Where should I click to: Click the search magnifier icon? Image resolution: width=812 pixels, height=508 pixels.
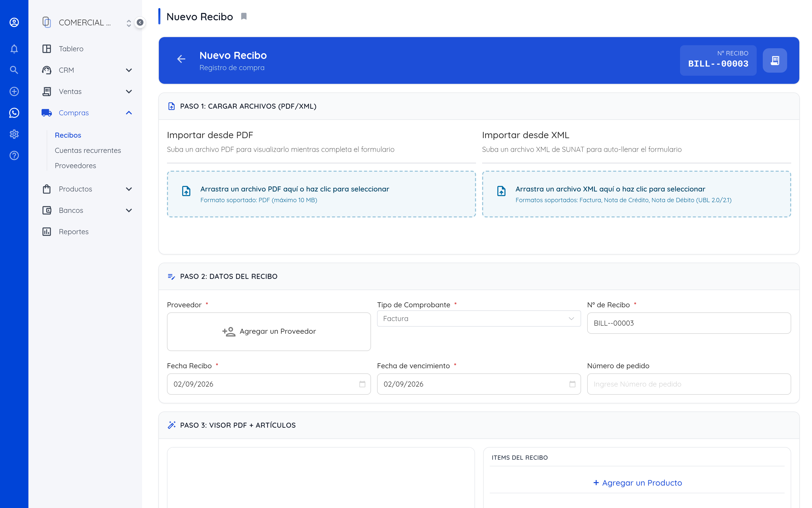14,70
